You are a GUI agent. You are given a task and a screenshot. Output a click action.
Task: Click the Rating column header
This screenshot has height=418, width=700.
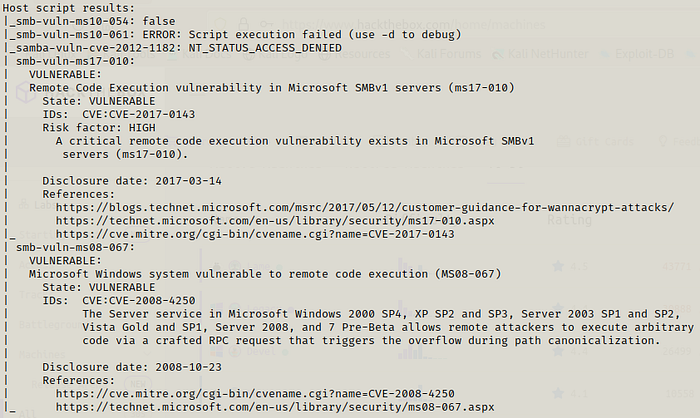569,220
